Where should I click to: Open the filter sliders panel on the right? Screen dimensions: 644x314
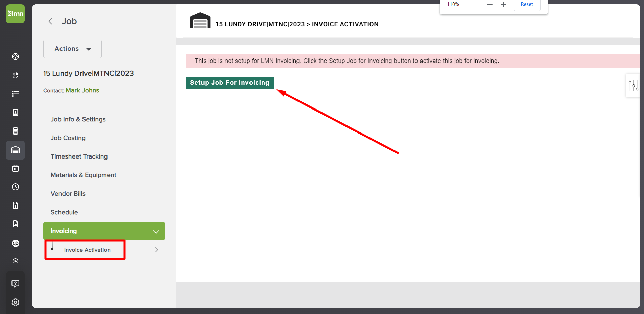634,86
